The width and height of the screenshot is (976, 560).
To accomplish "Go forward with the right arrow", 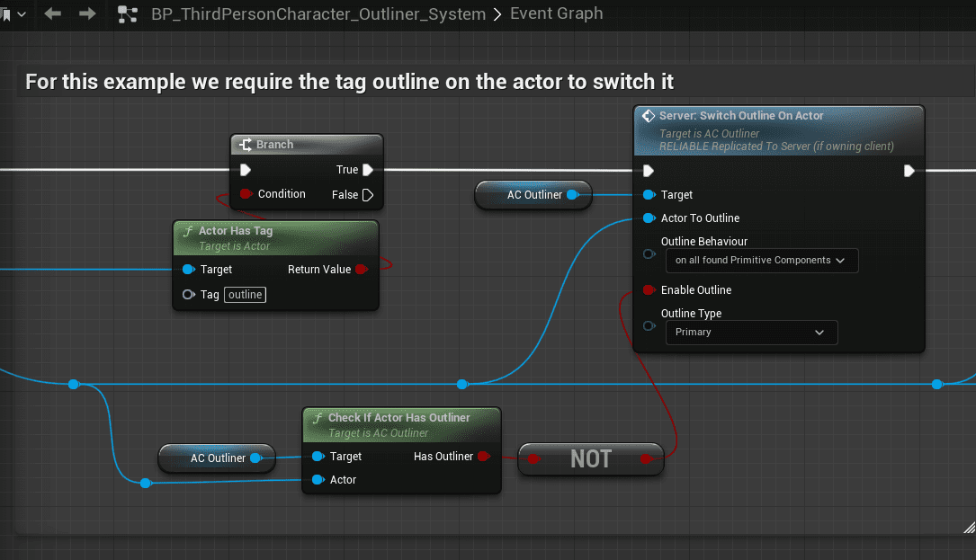I will pyautogui.click(x=88, y=13).
